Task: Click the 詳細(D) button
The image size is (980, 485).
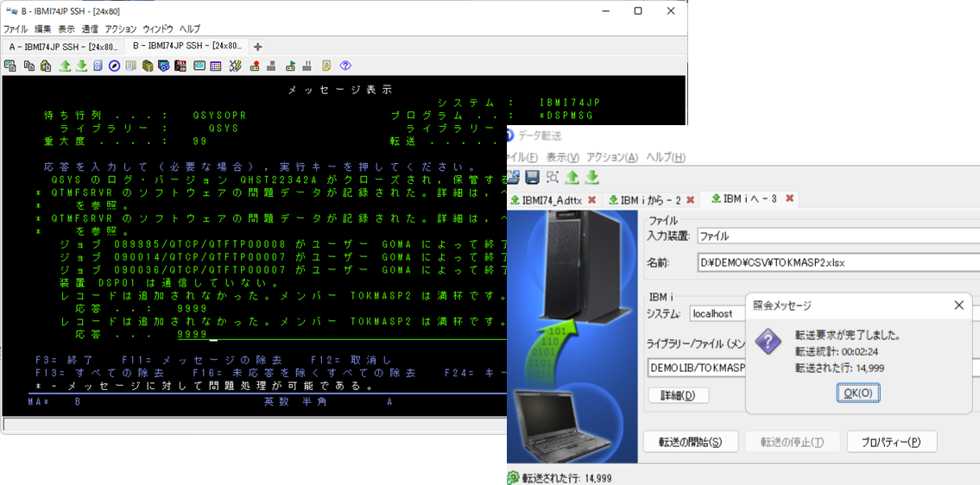Action: [677, 395]
